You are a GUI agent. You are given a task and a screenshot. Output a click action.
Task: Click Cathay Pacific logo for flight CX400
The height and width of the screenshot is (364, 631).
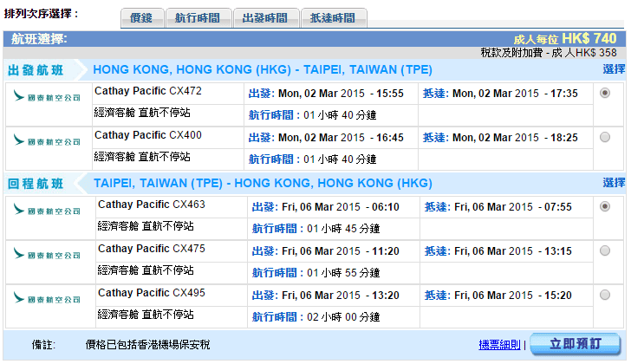48,140
